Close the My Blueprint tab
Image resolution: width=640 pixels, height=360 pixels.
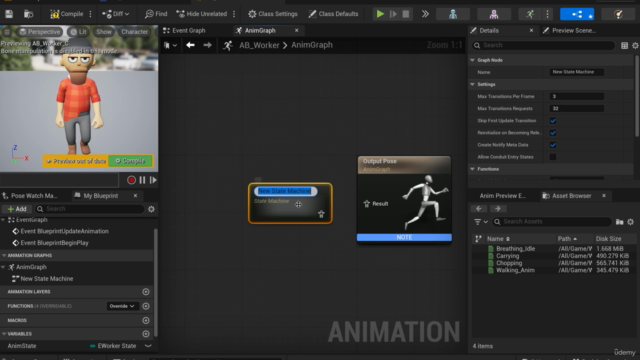(136, 196)
